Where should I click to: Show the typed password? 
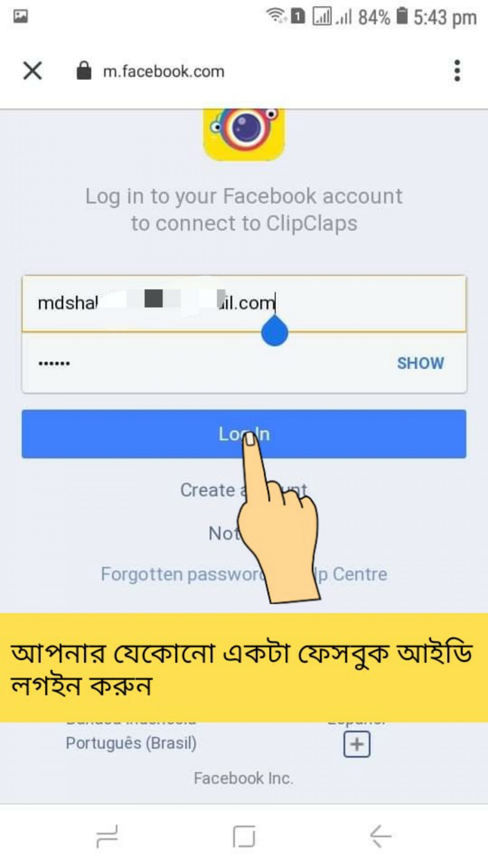[x=421, y=363]
